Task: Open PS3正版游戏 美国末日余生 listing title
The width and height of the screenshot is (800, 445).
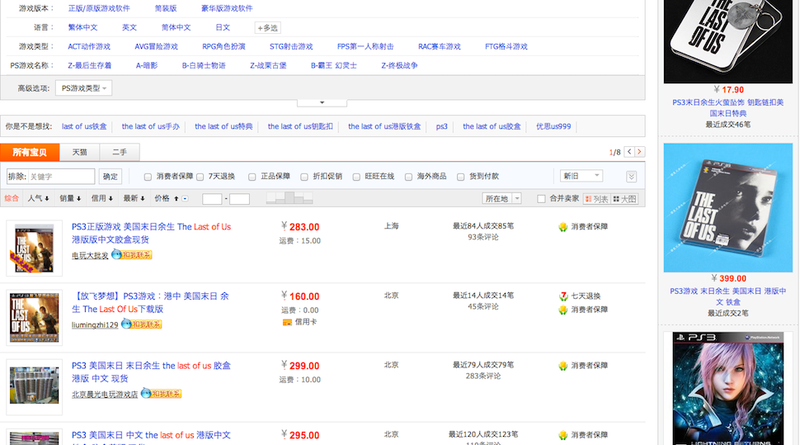Action: [x=151, y=233]
